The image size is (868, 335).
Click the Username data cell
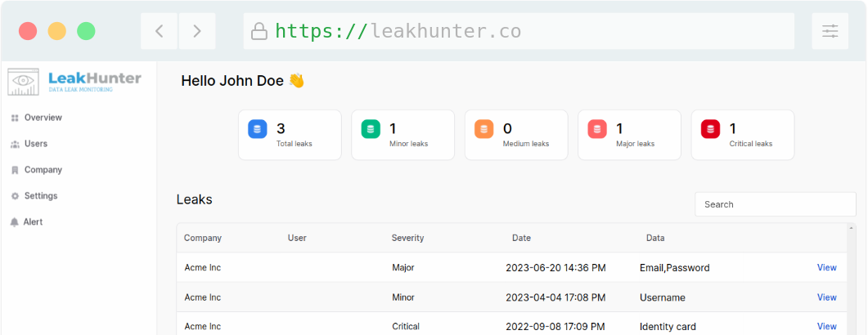tap(662, 297)
